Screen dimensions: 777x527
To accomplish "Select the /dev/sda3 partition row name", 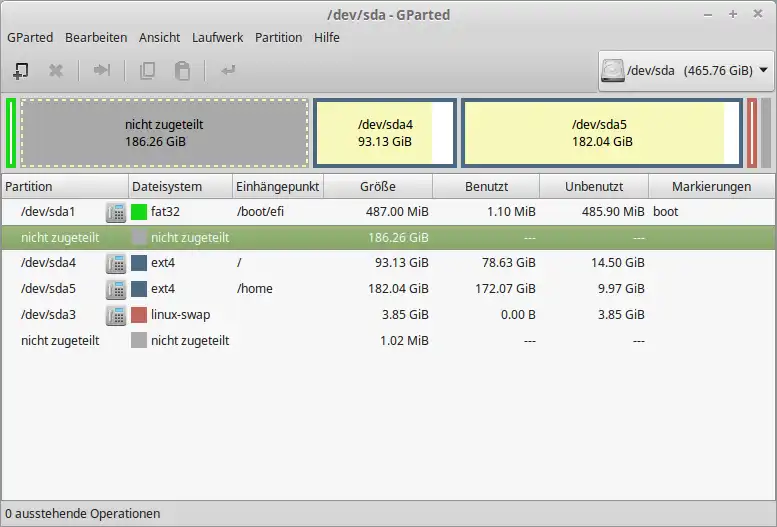I will pyautogui.click(x=48, y=315).
